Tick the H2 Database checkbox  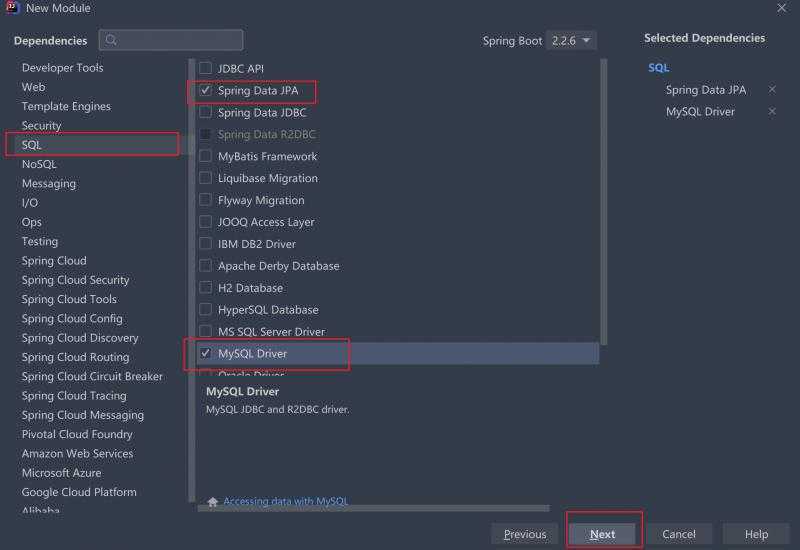(206, 288)
